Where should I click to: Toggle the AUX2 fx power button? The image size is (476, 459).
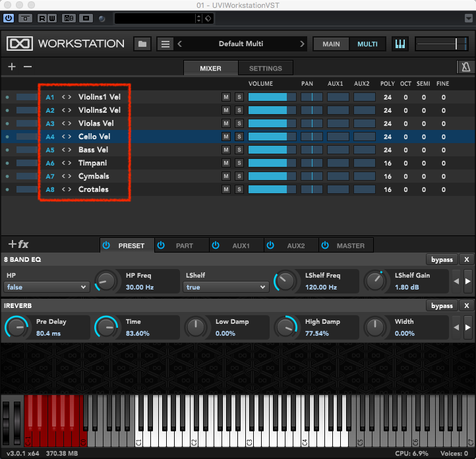(270, 245)
